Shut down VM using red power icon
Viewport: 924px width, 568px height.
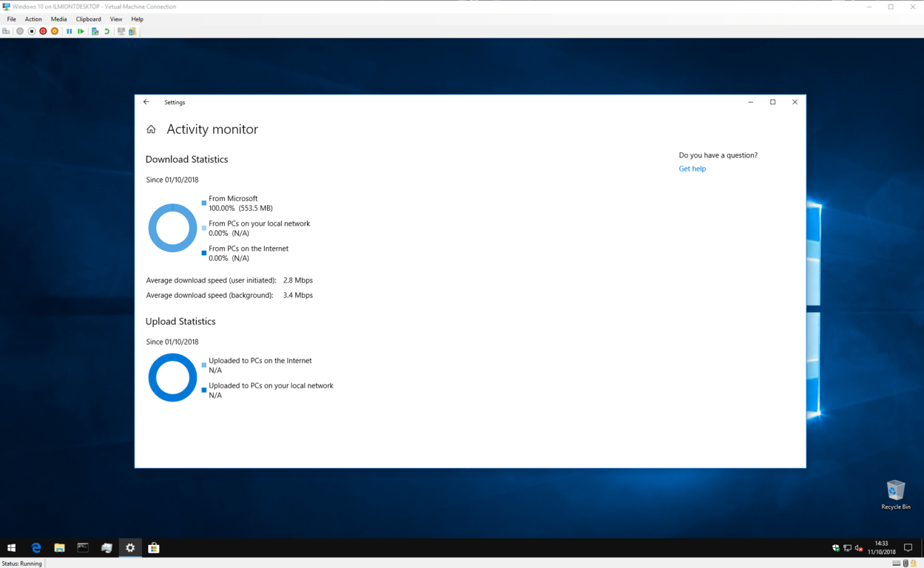[43, 31]
